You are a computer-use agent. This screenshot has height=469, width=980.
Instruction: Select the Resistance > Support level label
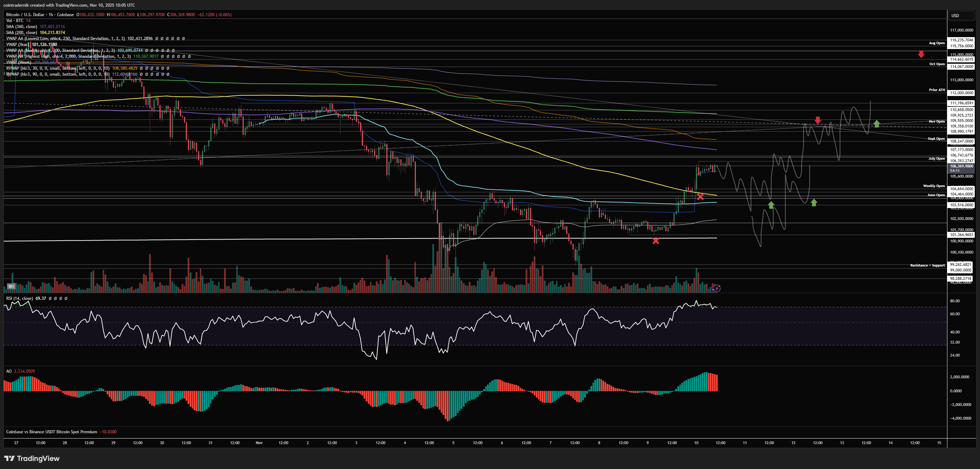pyautogui.click(x=927, y=265)
